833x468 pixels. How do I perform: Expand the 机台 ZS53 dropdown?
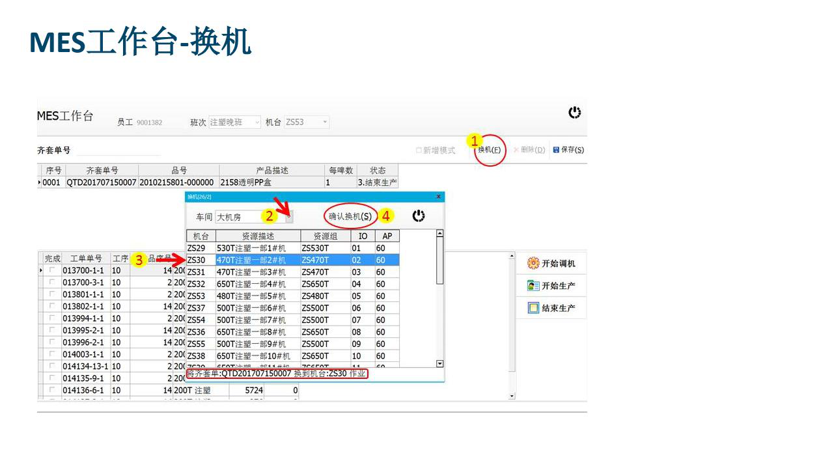pos(324,123)
